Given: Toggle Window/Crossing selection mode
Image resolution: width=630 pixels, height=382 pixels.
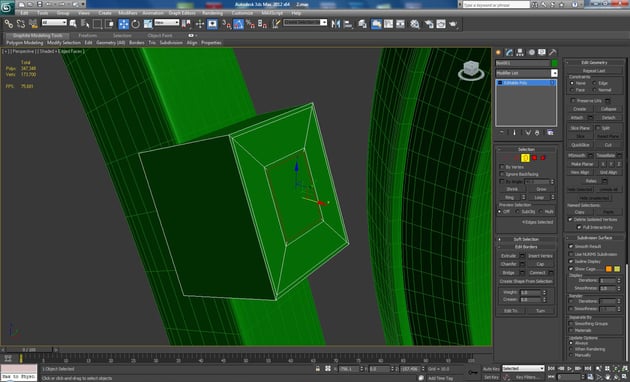Looking at the screenshot, I should (x=109, y=24).
